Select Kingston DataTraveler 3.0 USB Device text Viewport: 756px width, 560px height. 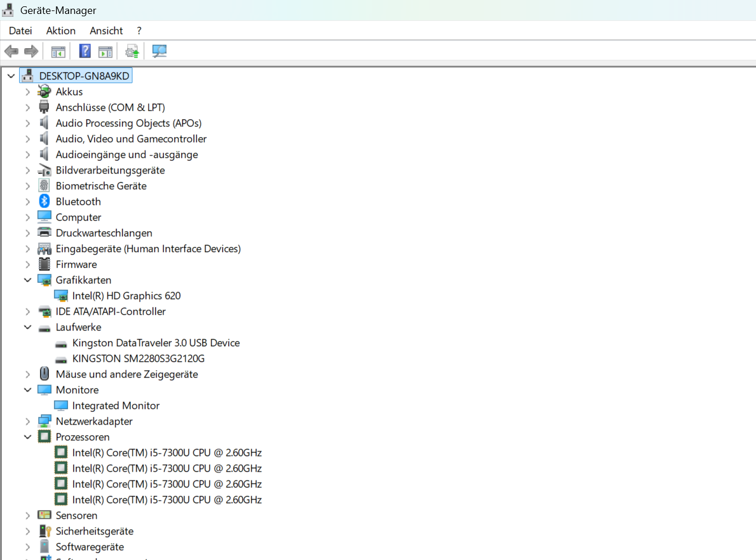156,343
